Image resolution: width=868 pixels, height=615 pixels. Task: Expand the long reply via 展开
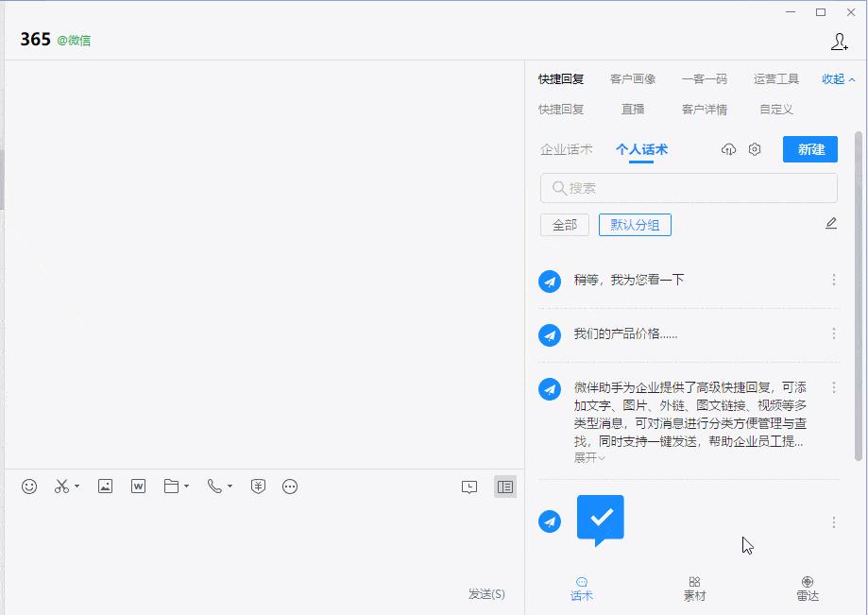(589, 458)
